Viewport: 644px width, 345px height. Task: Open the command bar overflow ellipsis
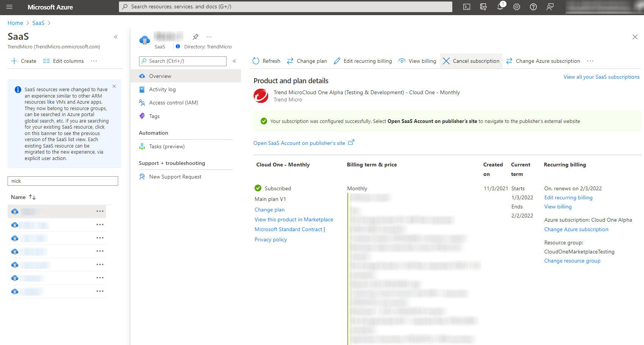coord(590,61)
